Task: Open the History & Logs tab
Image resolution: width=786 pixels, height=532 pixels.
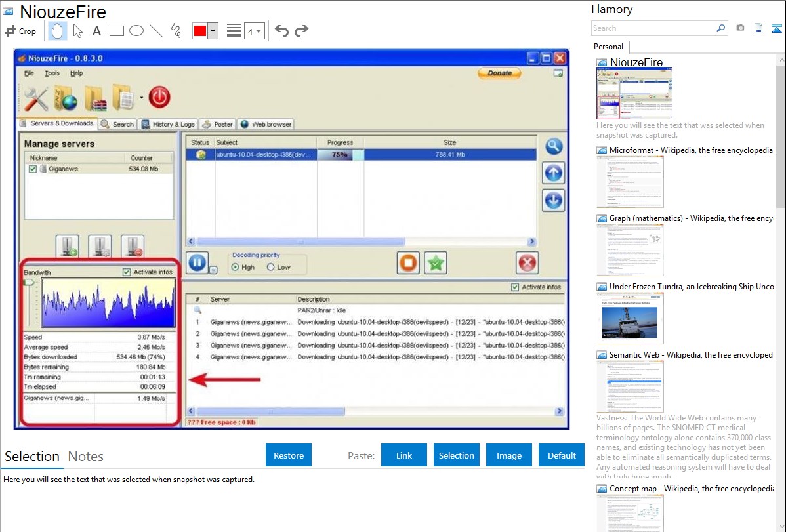Action: (168, 125)
